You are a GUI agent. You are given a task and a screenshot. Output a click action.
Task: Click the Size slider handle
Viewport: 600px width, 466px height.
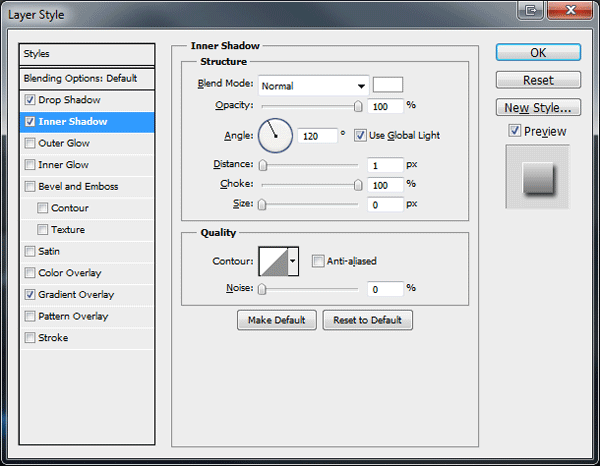click(262, 205)
